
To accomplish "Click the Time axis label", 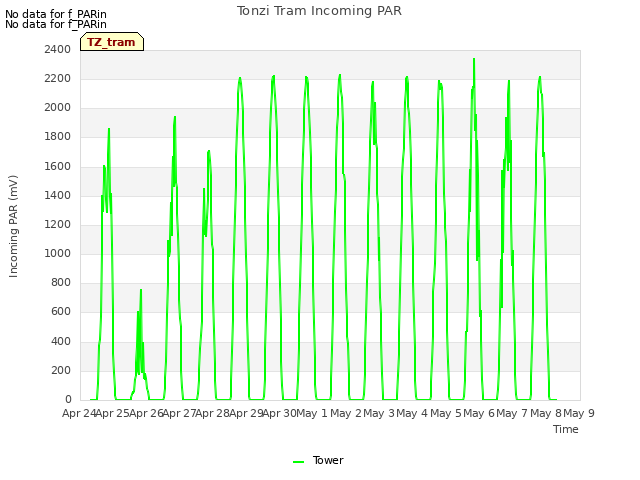I will tap(566, 429).
